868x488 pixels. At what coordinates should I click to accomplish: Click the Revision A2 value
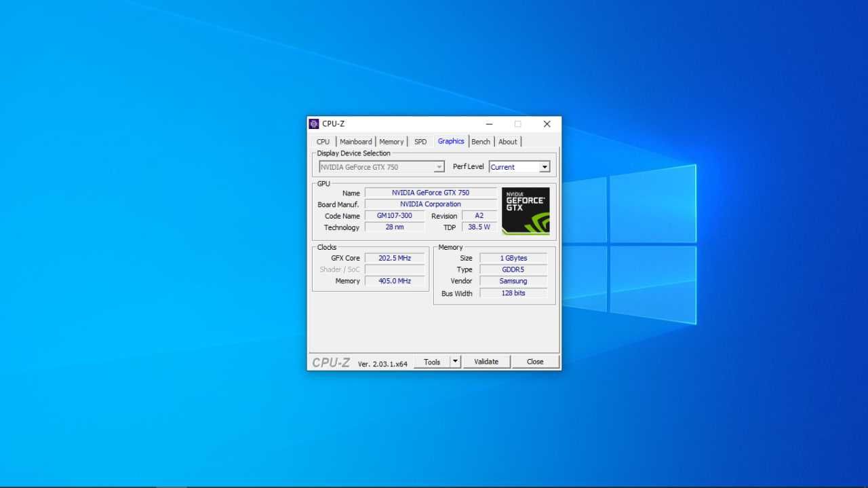pos(479,216)
